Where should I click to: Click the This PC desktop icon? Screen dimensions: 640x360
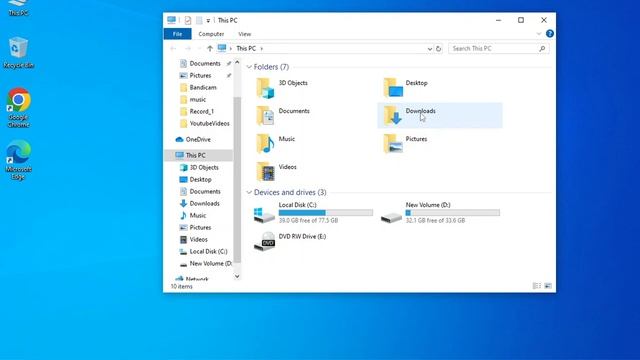pyautogui.click(x=18, y=8)
